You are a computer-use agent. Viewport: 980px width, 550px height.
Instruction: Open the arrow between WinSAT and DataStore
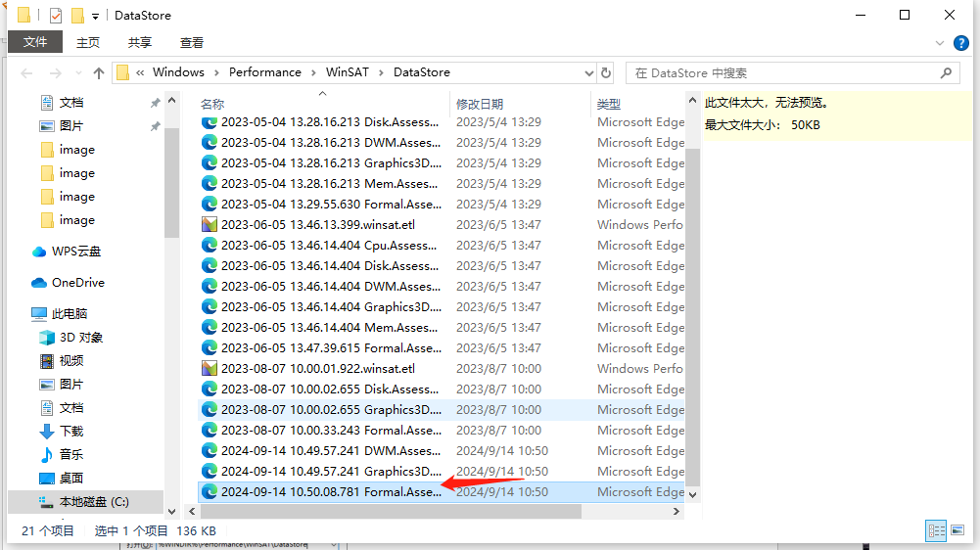[x=381, y=72]
